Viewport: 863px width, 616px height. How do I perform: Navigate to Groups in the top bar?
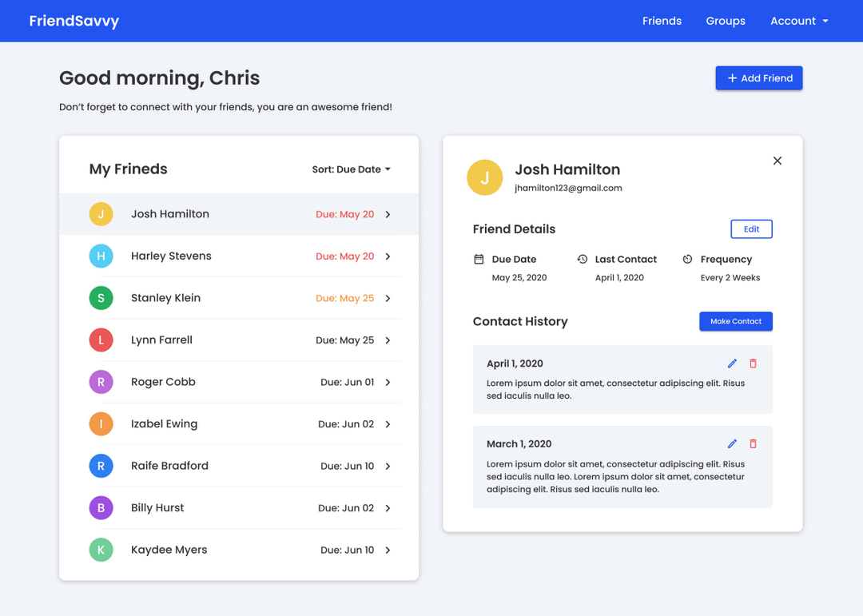pos(726,21)
